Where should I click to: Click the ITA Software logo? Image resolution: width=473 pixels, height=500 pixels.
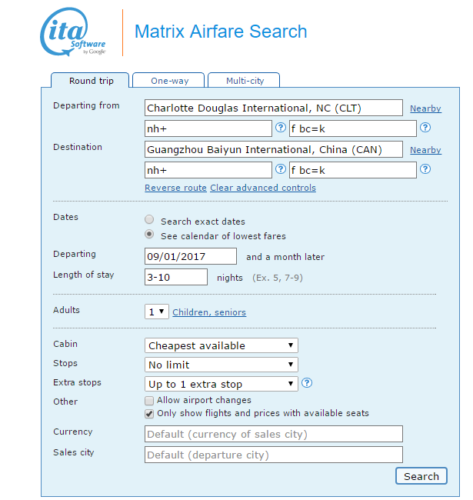(73, 32)
